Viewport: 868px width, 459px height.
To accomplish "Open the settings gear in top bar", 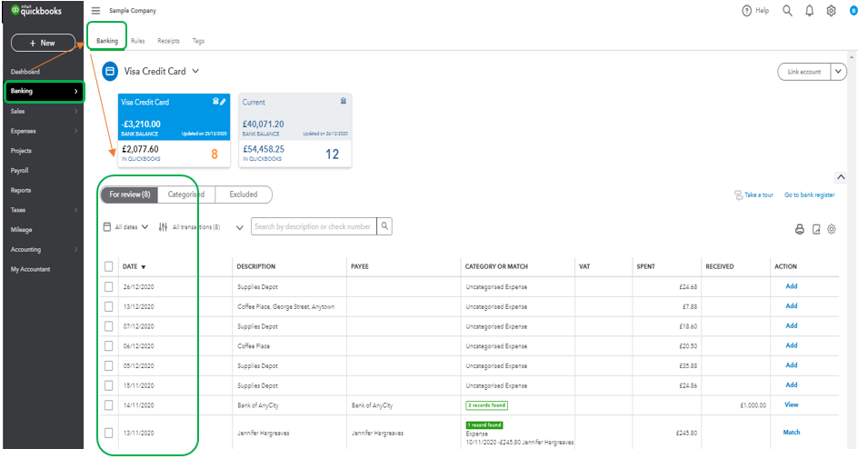I will point(831,11).
